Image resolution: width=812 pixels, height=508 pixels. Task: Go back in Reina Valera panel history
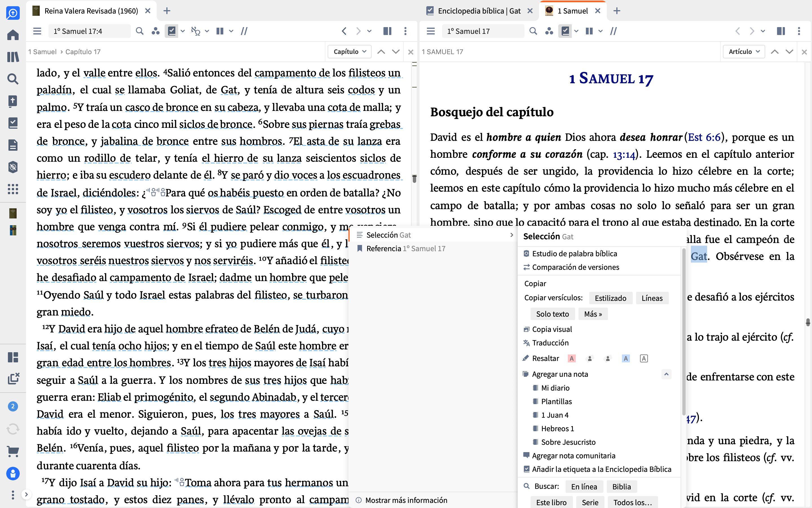tap(344, 31)
